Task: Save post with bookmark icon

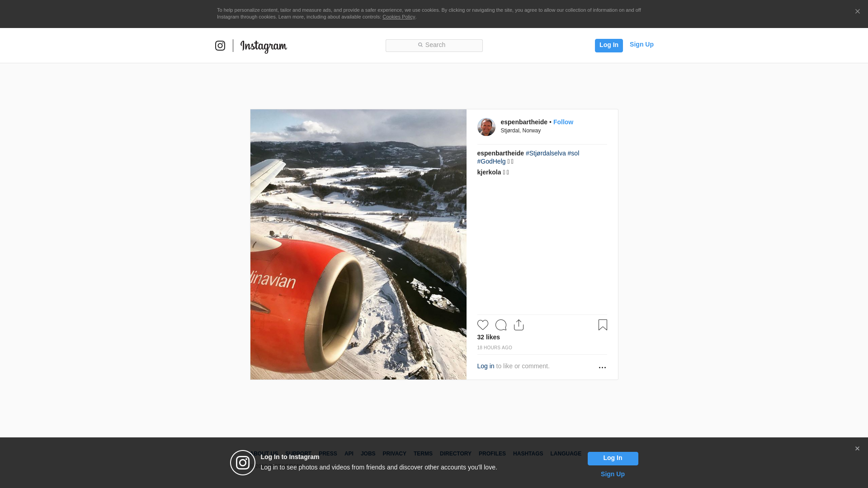Action: tap(603, 325)
